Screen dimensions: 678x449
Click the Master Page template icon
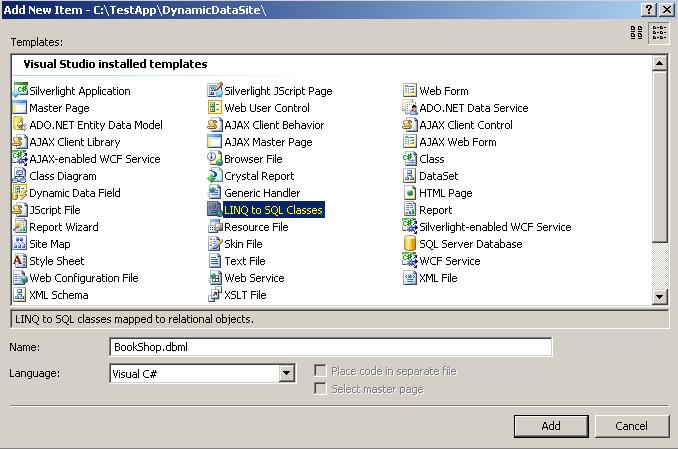[x=20, y=108]
